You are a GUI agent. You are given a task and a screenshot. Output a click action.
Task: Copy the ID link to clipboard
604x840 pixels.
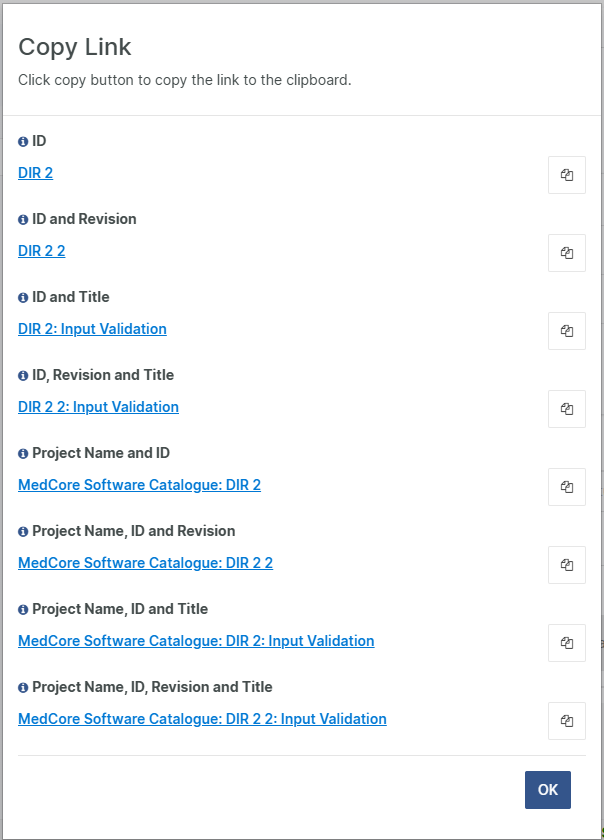pos(567,175)
